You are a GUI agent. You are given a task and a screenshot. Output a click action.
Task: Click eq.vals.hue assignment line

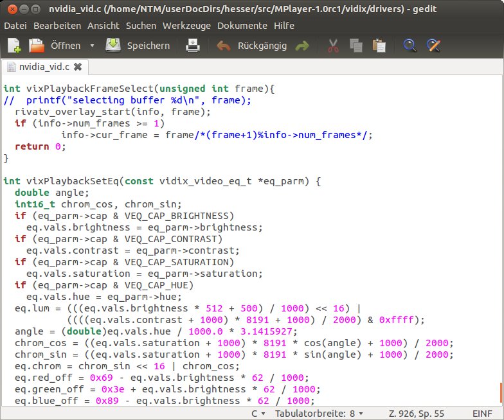pos(104,297)
